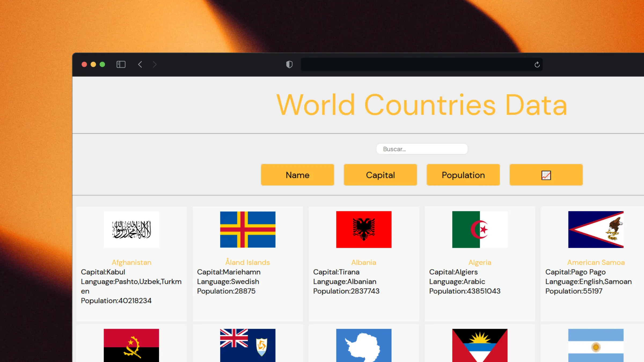Click the American Samoa country name
This screenshot has width=644, height=362.
(596, 262)
